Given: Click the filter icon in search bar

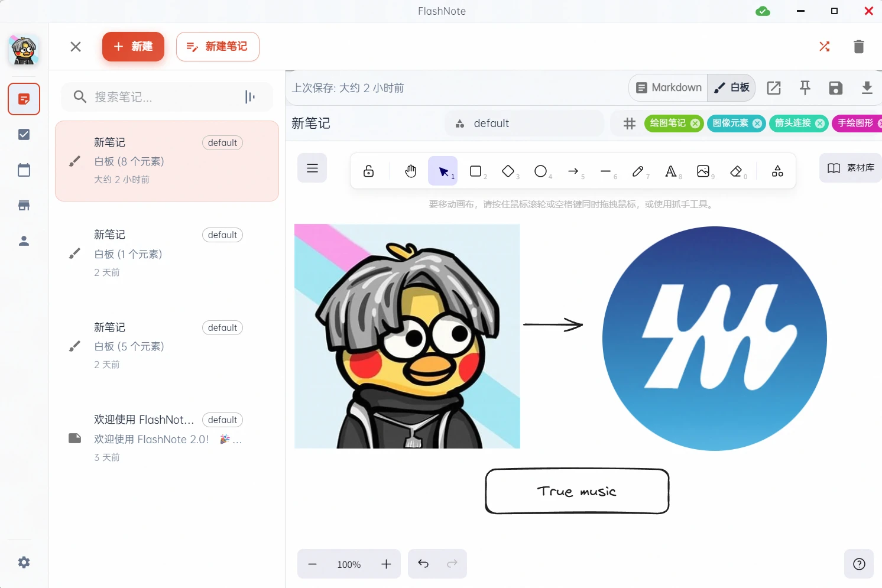Looking at the screenshot, I should [250, 97].
